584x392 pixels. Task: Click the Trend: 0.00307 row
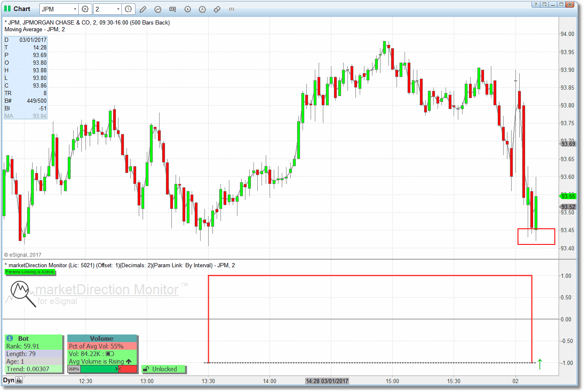33,369
